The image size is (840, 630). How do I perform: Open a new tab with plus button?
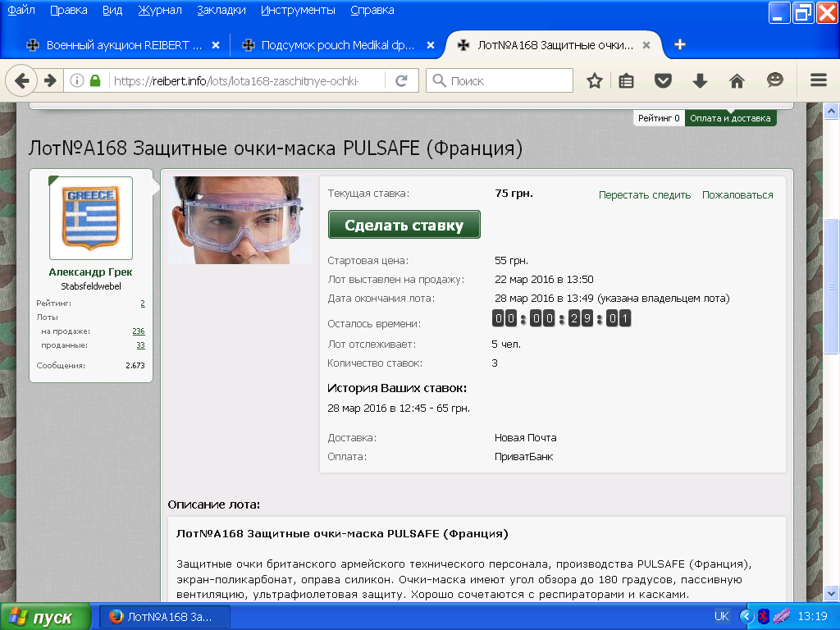click(x=679, y=44)
